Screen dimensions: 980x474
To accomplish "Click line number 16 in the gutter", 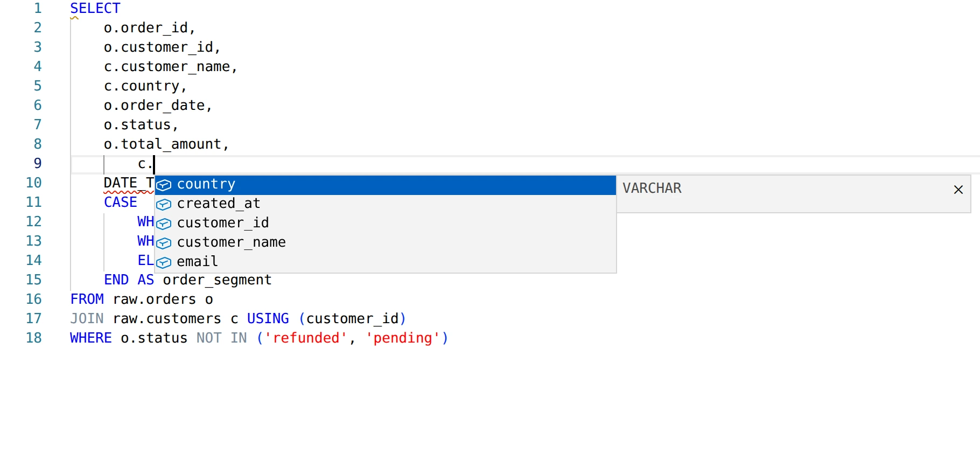I will [34, 299].
